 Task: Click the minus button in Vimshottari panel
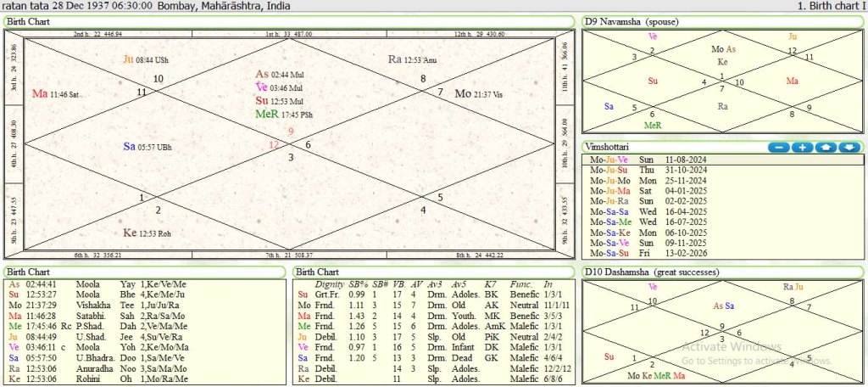click(779, 148)
